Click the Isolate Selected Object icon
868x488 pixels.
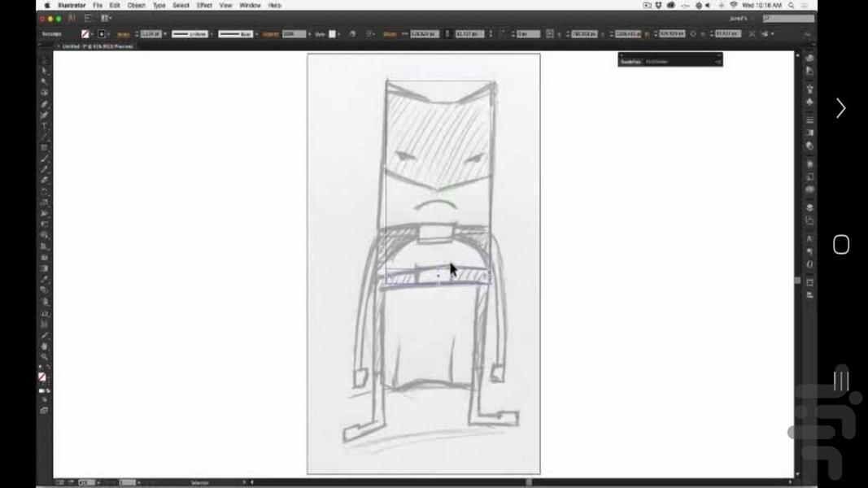click(x=752, y=33)
